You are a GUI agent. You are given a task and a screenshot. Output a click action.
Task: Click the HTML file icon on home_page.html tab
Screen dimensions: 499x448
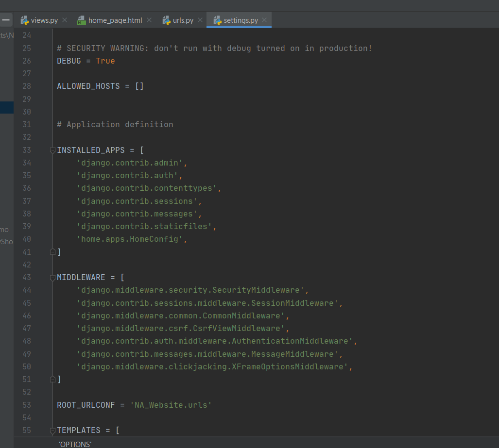[x=82, y=20]
